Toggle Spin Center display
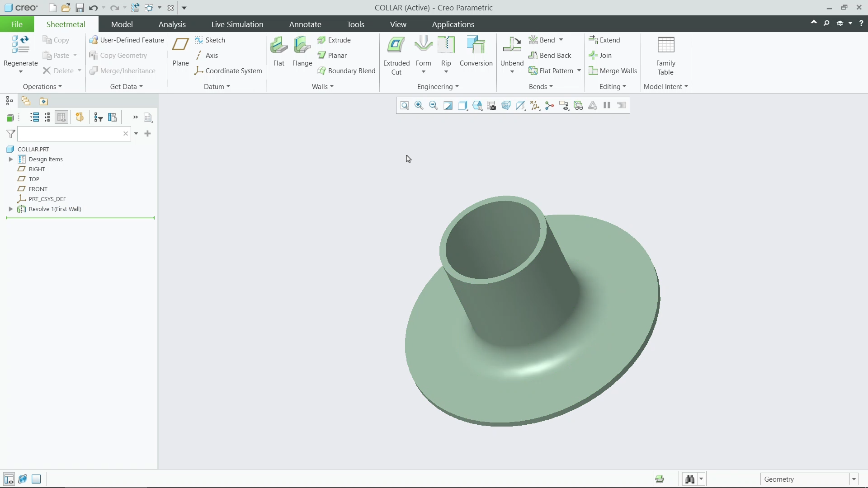The image size is (868, 488). (x=549, y=105)
